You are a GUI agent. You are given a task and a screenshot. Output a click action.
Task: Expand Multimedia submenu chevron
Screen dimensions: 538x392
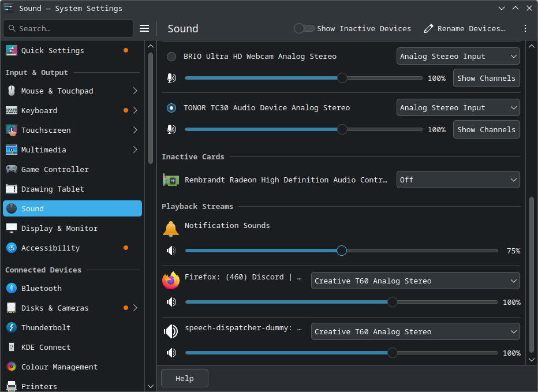[x=135, y=150]
